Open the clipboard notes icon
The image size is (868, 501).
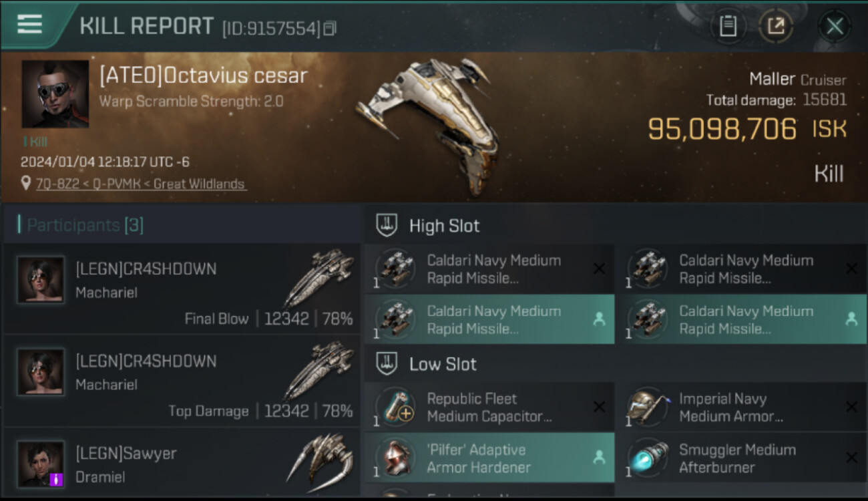pyautogui.click(x=728, y=26)
